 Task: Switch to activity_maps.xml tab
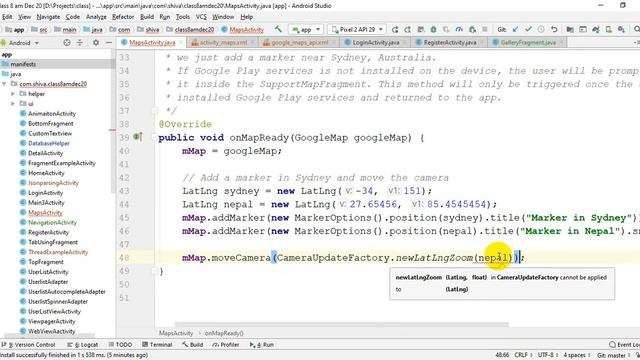pyautogui.click(x=223, y=42)
